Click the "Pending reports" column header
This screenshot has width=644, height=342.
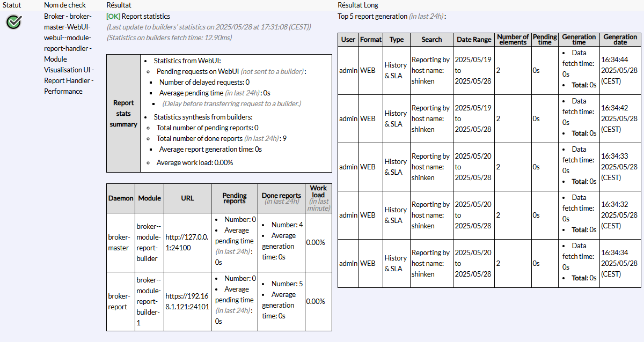click(x=235, y=198)
